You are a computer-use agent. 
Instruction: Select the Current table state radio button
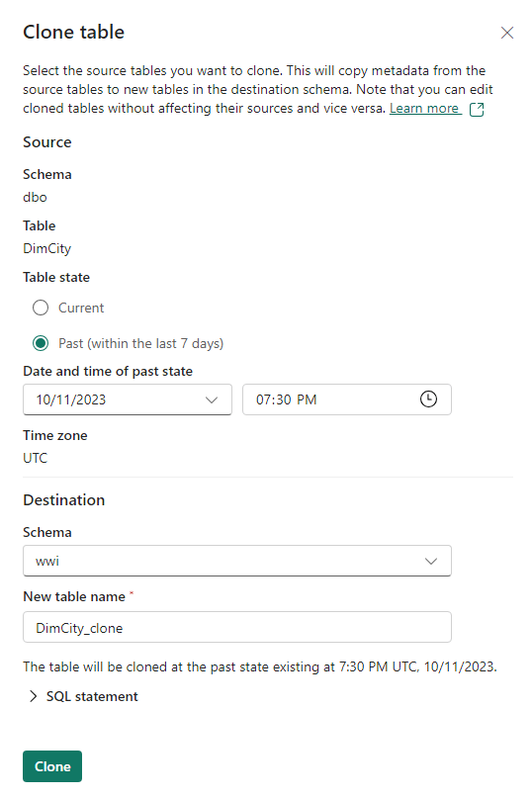[x=41, y=309]
